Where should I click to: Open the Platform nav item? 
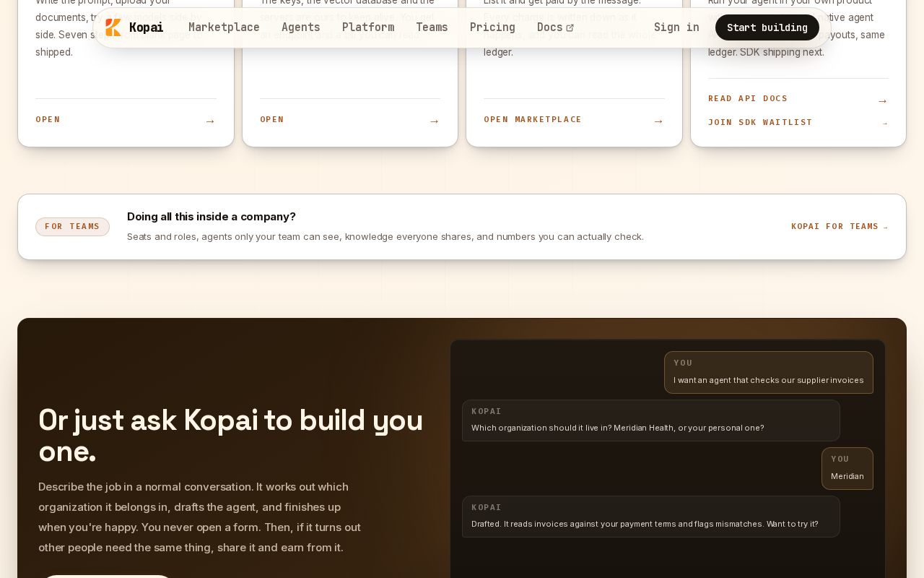point(368,27)
